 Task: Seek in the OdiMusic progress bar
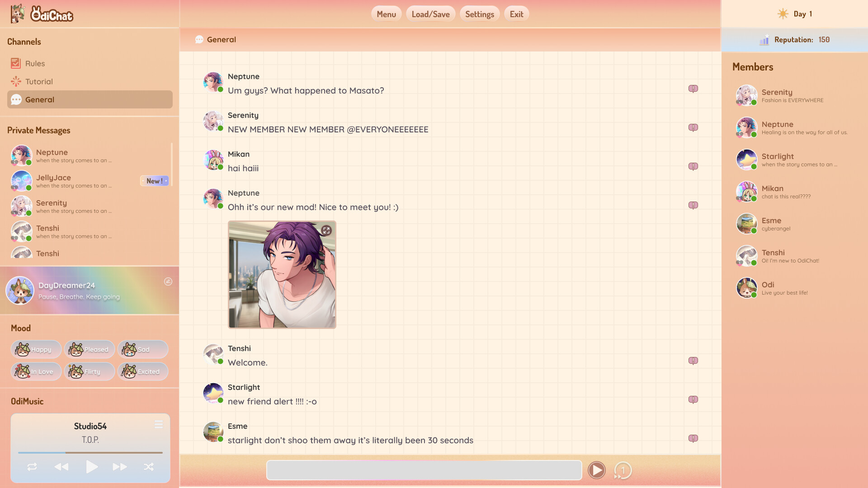[90, 452]
